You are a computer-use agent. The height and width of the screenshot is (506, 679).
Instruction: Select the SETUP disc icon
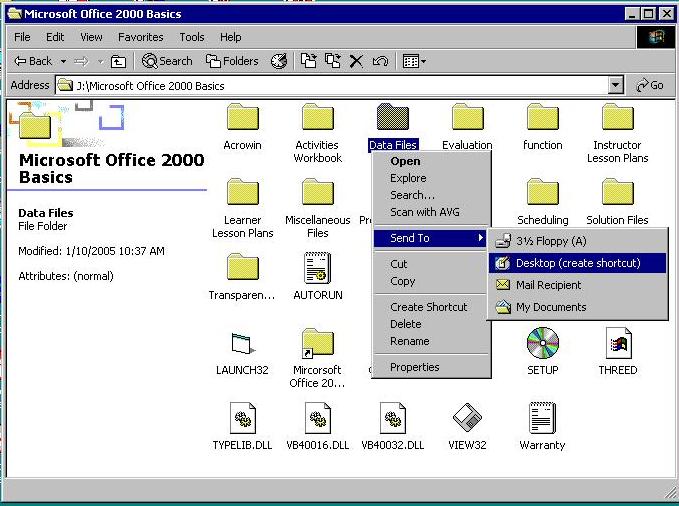coord(543,343)
